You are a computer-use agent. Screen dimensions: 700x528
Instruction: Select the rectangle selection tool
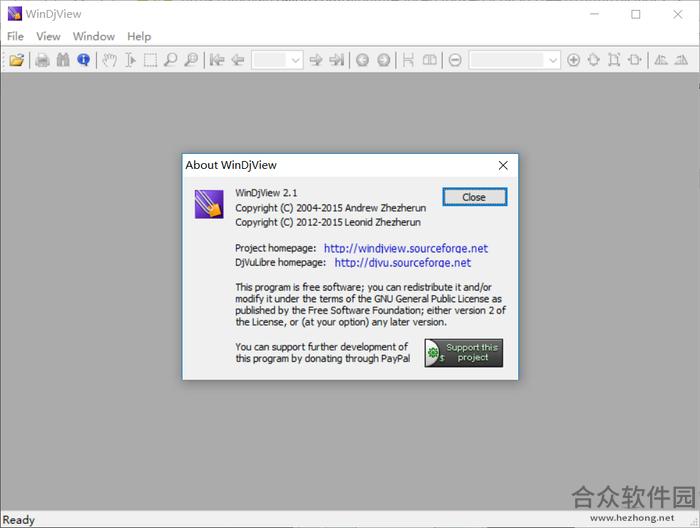(150, 60)
